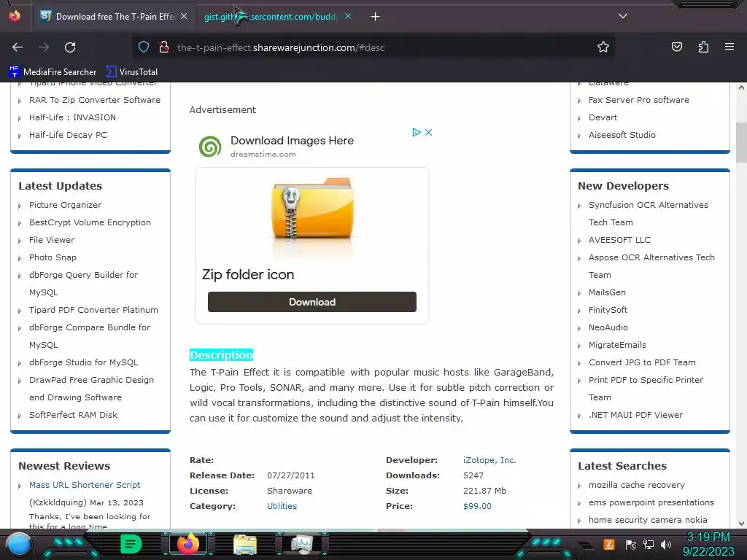Open iZotope, Inc. developer link
Viewport: 747px width, 560px height.
[489, 460]
